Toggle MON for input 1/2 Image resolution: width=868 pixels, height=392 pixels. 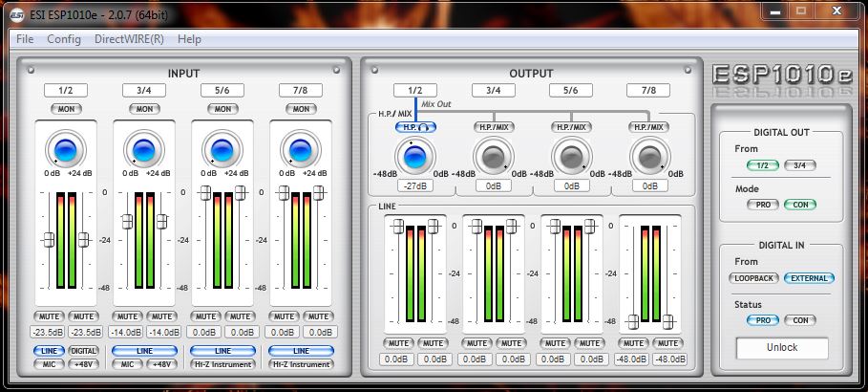point(66,109)
